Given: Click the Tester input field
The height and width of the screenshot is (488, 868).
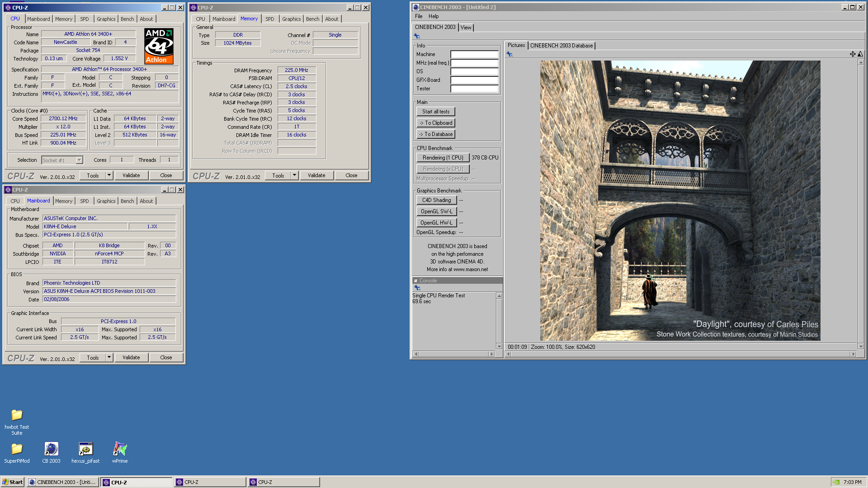Looking at the screenshot, I should click(474, 89).
